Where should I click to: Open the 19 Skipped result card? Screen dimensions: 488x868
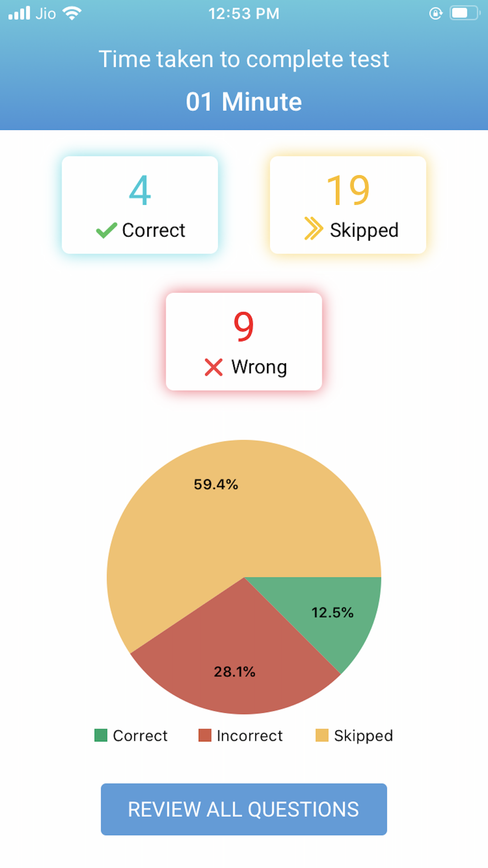point(348,205)
